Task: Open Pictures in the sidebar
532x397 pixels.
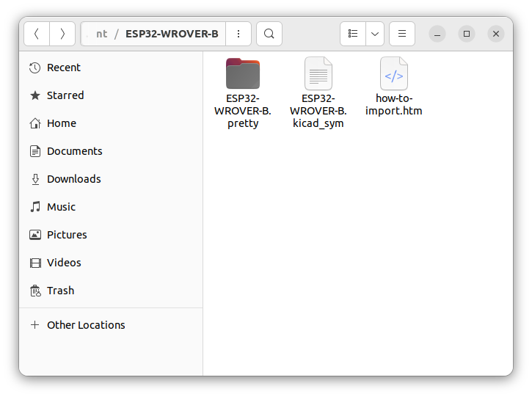Action: tap(111, 235)
